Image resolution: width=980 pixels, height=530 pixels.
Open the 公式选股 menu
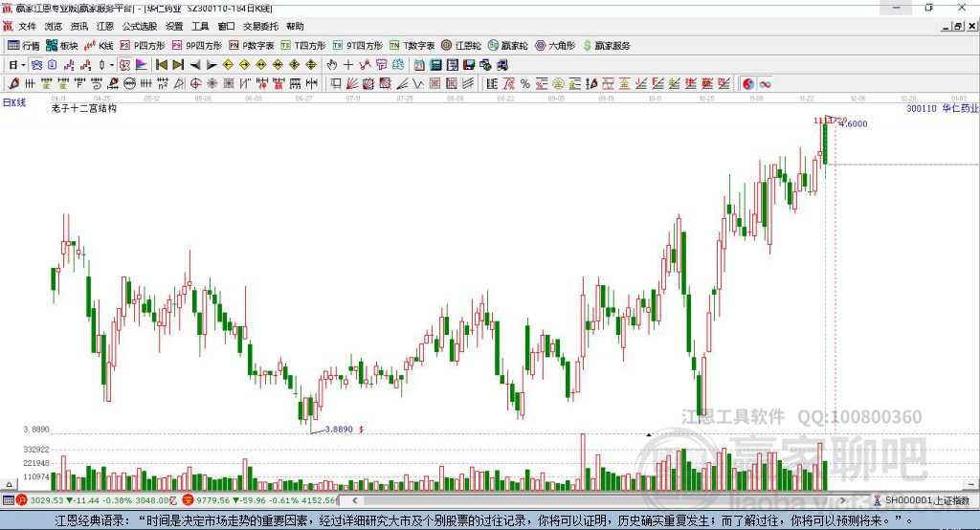click(140, 26)
